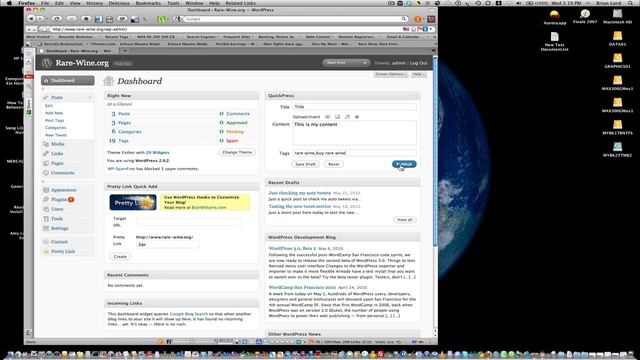Screen dimensions: 640x360
Task: Open Firefox Tools menu
Action: pos(173,3)
